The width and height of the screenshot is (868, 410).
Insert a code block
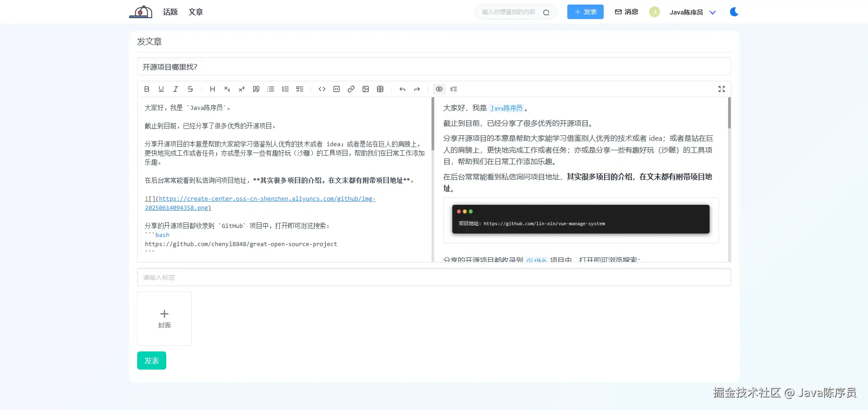[337, 89]
